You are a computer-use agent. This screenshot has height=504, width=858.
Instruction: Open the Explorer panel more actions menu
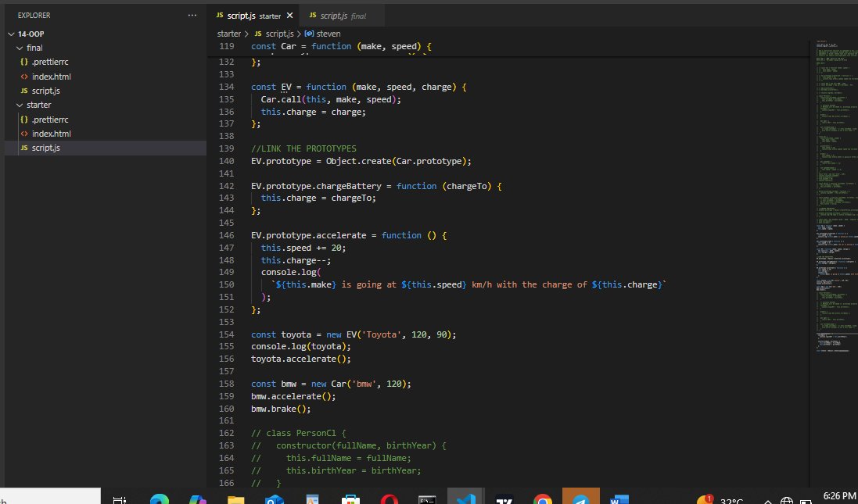coord(192,16)
